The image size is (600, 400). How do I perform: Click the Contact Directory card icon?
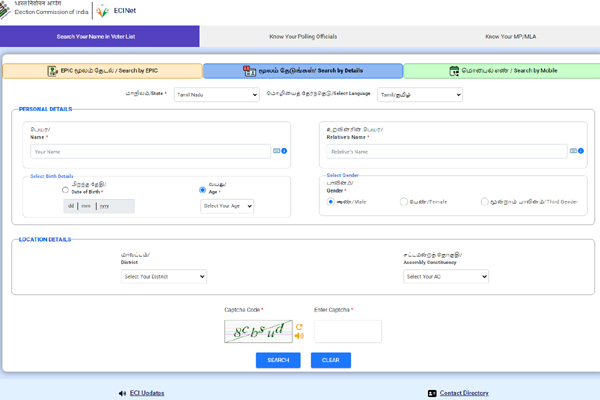tap(432, 394)
